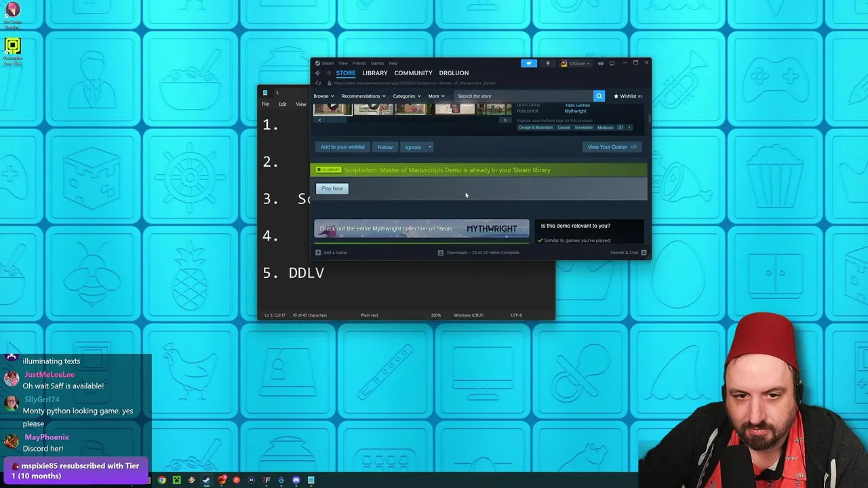This screenshot has height=488, width=868.
Task: Click into the Search the store field
Action: click(x=524, y=96)
